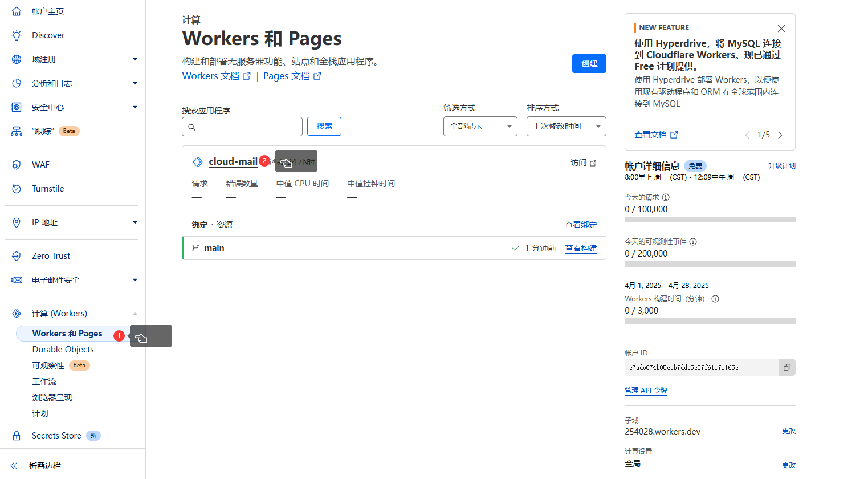
Task: Open 查看构建 for the main branch
Action: coord(580,248)
